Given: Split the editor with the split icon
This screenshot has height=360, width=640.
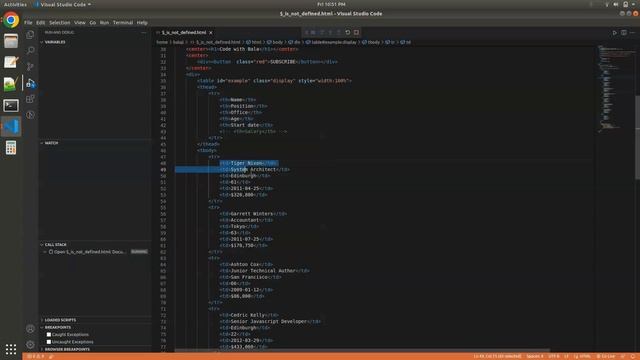Looking at the screenshot, I should pos(624,33).
